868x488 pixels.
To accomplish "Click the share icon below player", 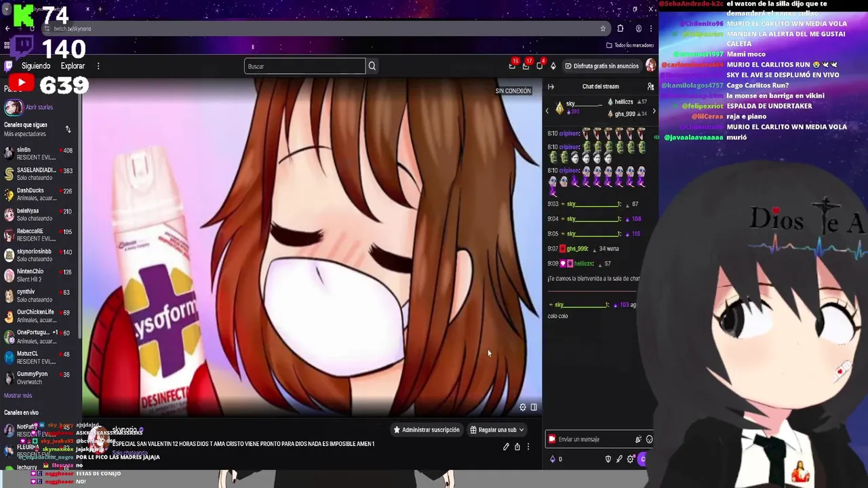I will (517, 447).
